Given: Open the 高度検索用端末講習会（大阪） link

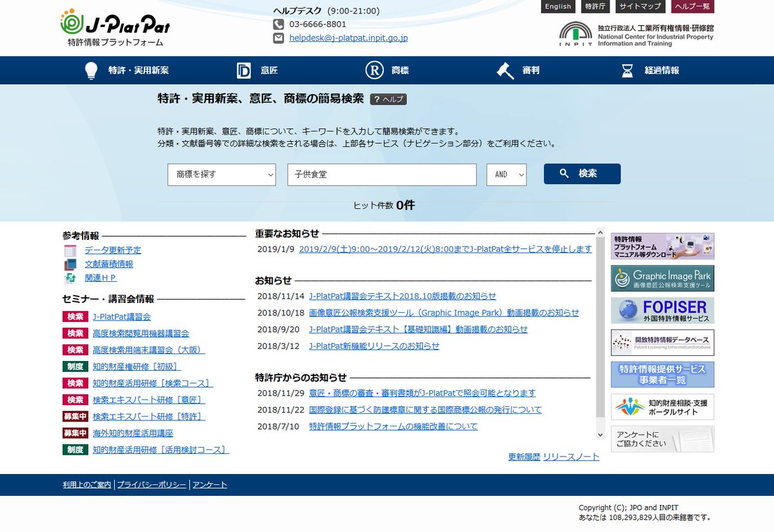Looking at the screenshot, I should click(x=149, y=350).
